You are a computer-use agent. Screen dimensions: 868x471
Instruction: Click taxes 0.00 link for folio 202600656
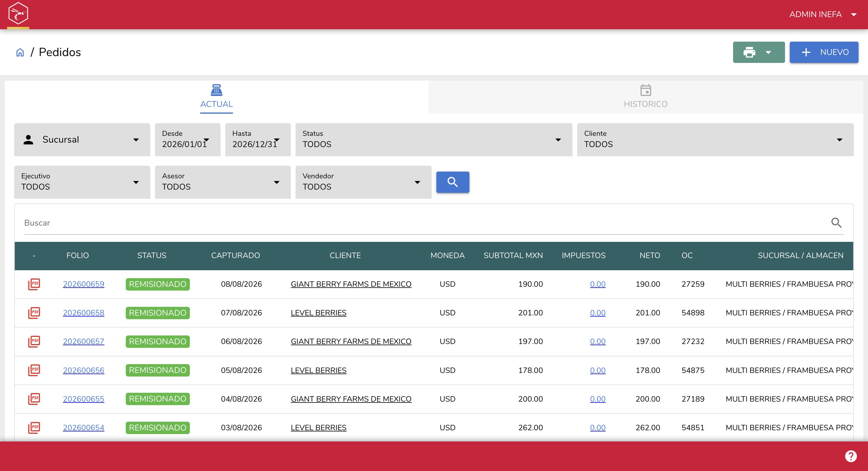598,370
